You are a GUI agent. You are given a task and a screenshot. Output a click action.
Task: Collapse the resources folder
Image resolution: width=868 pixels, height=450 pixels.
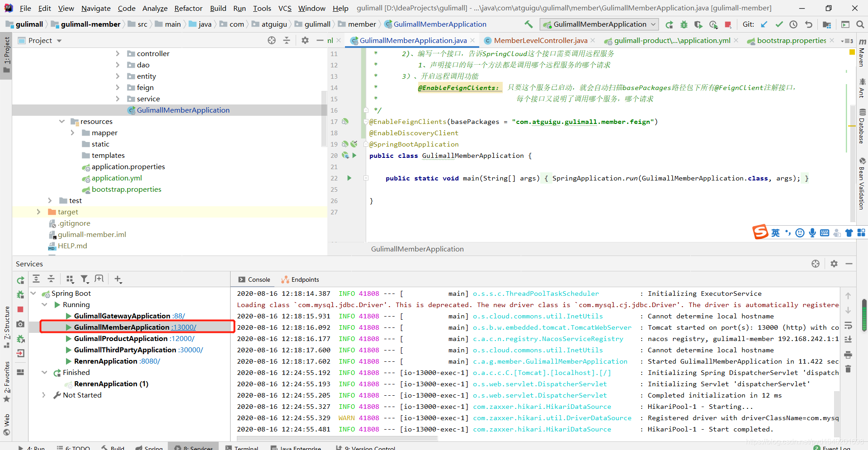[62, 121]
